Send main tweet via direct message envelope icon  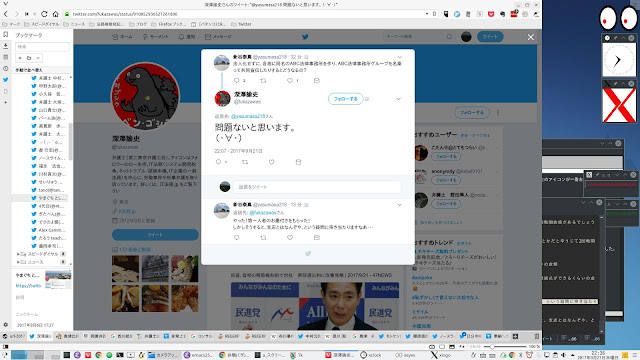point(298,162)
